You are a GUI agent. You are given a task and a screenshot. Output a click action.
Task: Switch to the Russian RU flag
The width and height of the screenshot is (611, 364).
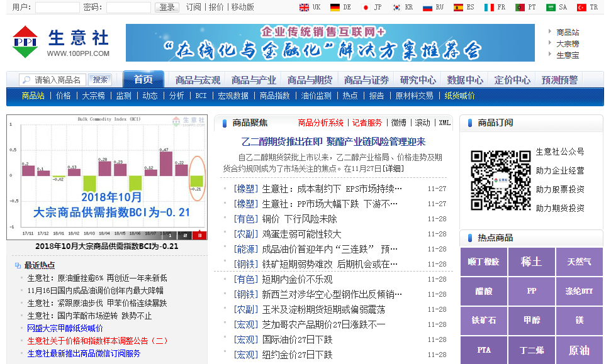[427, 8]
